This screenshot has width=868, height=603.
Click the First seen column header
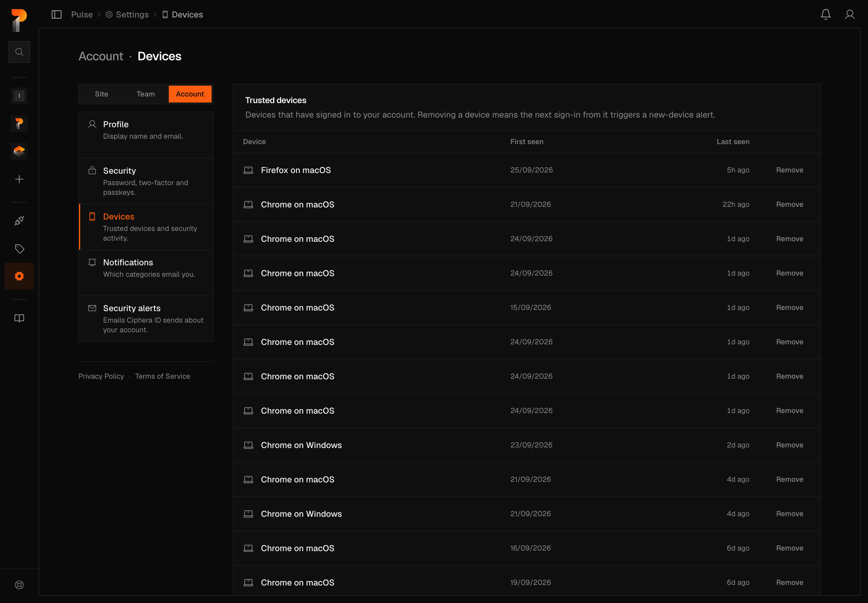coord(527,142)
